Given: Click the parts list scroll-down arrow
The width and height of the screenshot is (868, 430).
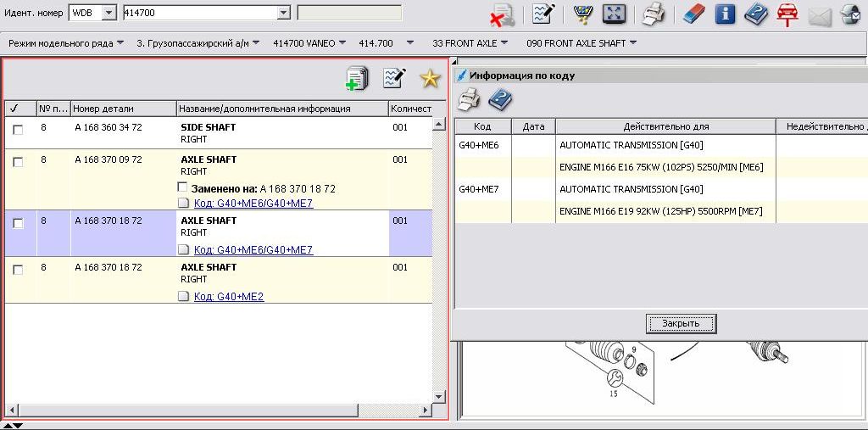Looking at the screenshot, I should click(438, 396).
